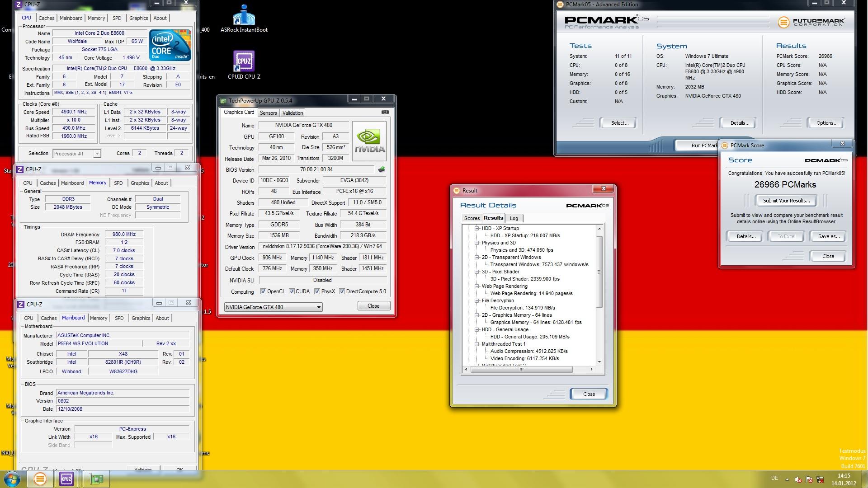Click Save as... in PCMark Score window
Viewport: 868px width, 488px height.
pyautogui.click(x=829, y=236)
